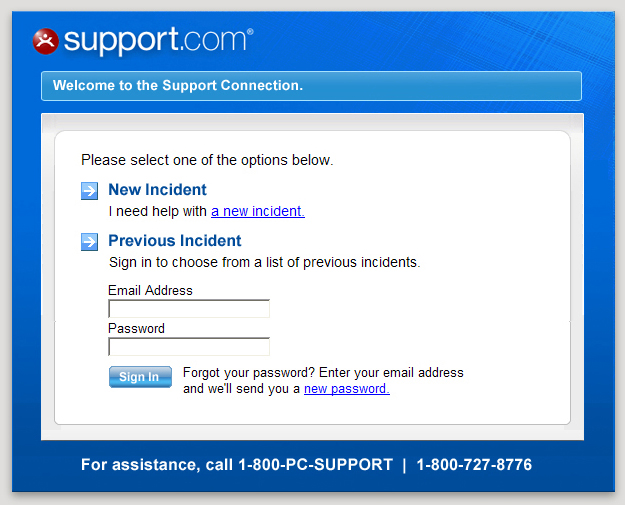The width and height of the screenshot is (625, 505).
Task: Click the 1-800-PC-SUPPORT phone text
Action: (x=315, y=465)
